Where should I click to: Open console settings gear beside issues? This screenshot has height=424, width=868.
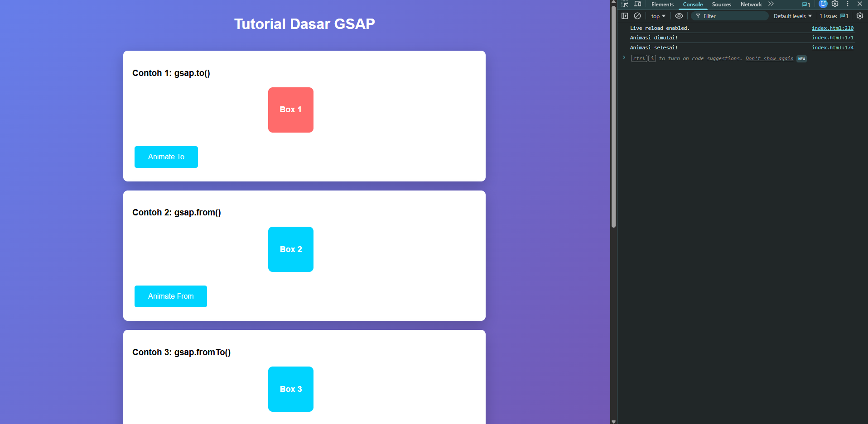(x=859, y=16)
